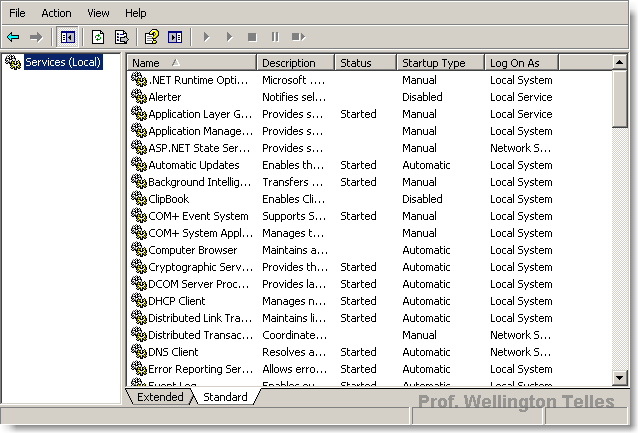Select the Distributed Transac... service
Viewport: 638px width, 433px height.
pos(201,335)
